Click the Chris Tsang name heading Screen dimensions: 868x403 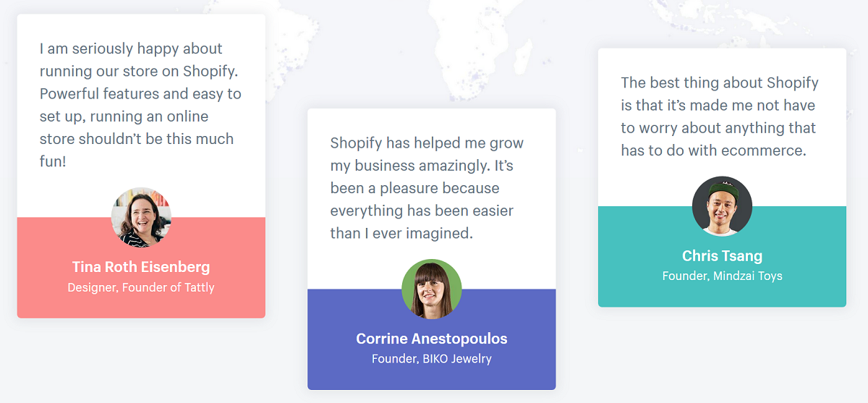pyautogui.click(x=722, y=256)
